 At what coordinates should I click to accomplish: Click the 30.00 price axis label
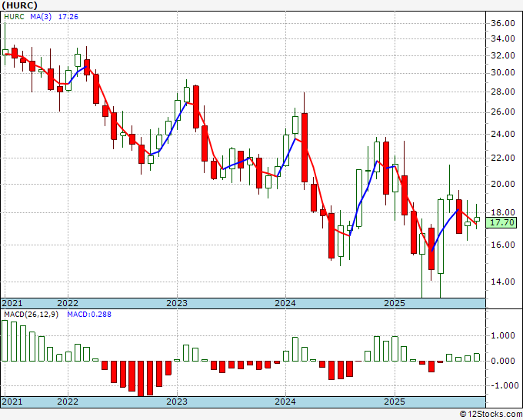503,73
